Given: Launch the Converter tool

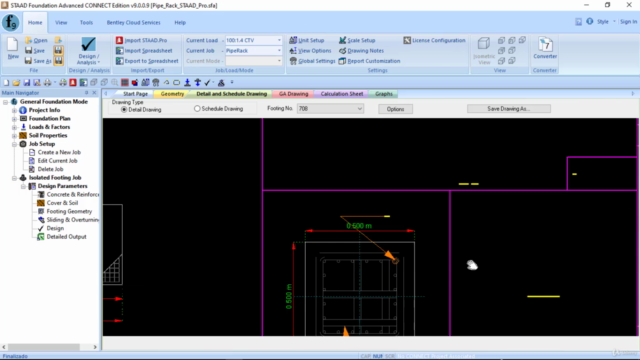Looking at the screenshot, I should coord(545,48).
